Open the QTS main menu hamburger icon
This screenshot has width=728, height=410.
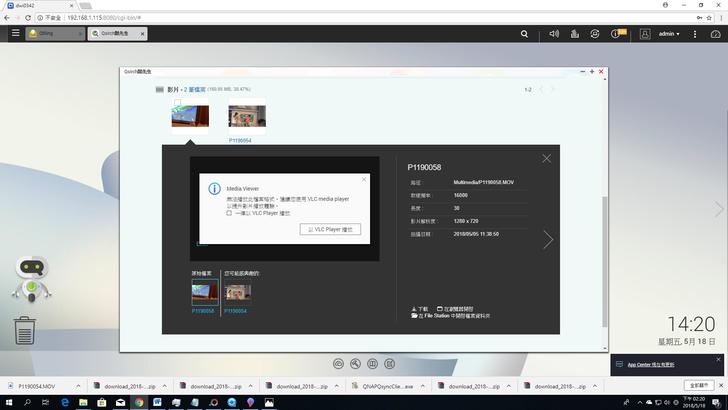15,33
